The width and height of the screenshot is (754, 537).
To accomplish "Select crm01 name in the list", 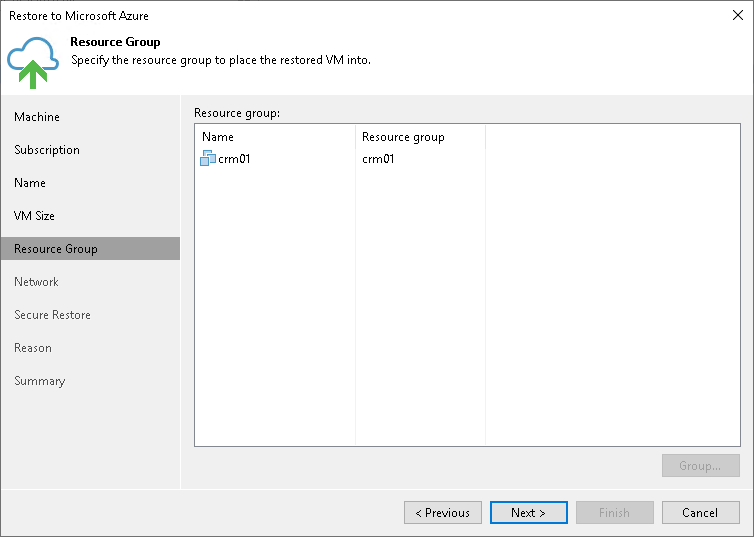I will 234,159.
